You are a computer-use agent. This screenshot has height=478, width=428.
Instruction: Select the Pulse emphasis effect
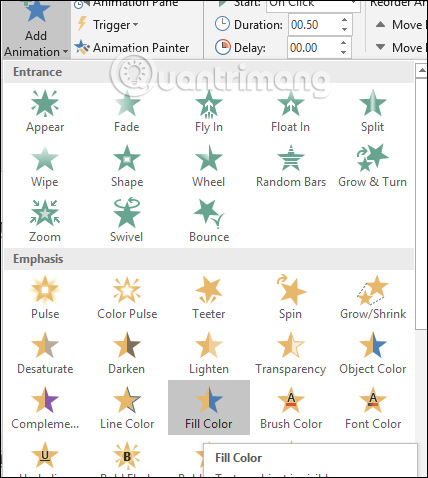click(45, 298)
